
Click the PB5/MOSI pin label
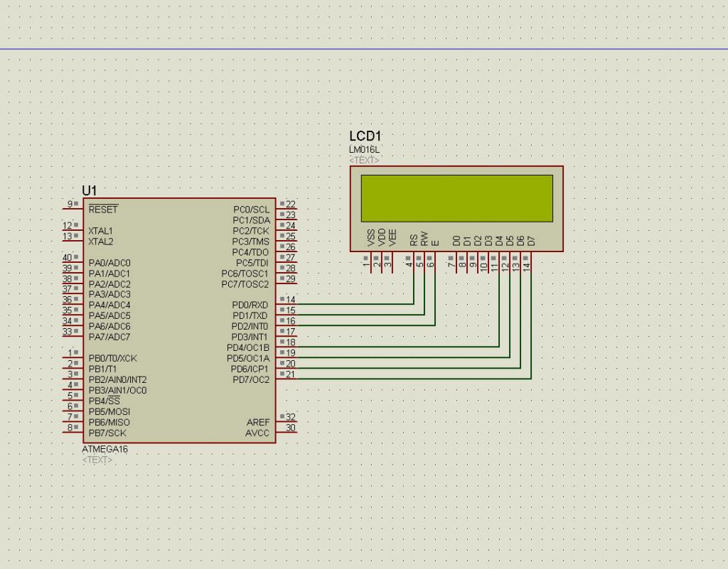pos(109,411)
